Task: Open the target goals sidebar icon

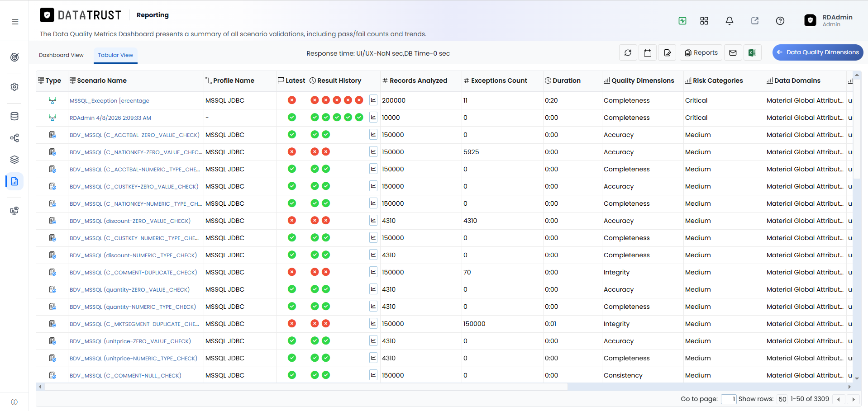Action: [14, 57]
